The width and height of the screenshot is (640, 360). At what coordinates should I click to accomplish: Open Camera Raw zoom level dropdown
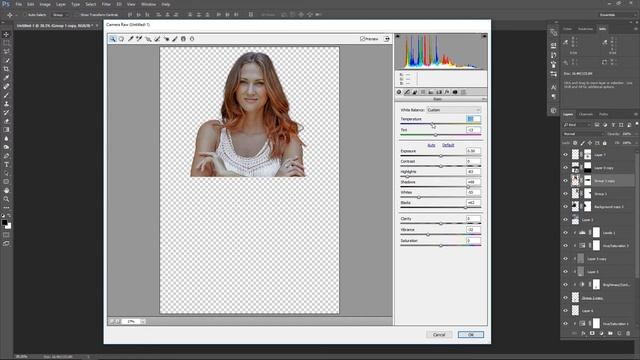point(142,322)
